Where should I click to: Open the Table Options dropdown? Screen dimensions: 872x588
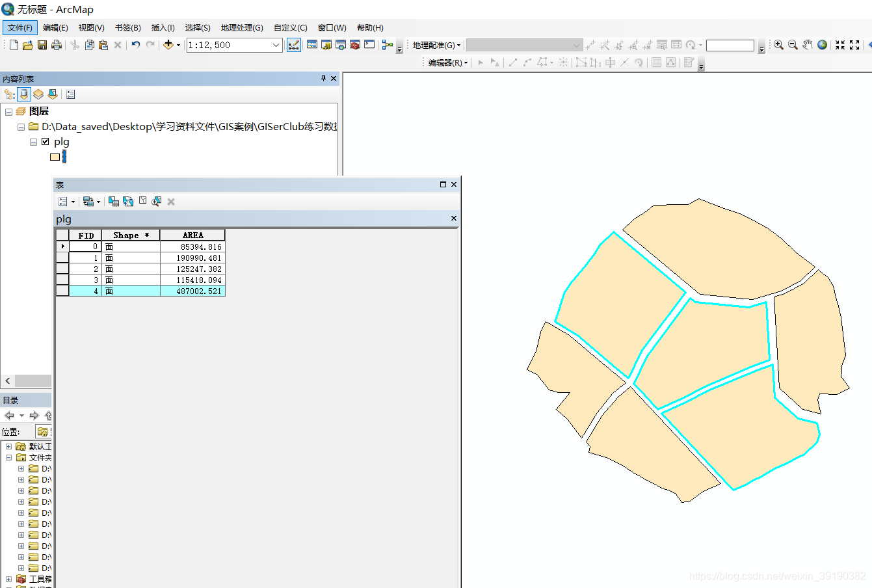point(66,202)
